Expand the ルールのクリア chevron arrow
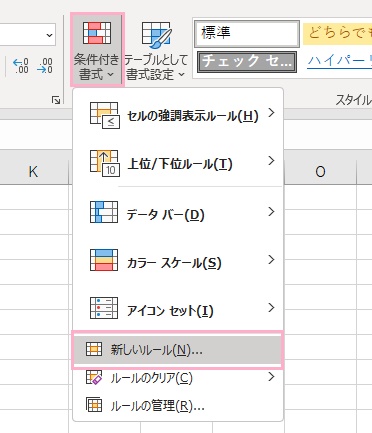 (x=271, y=377)
